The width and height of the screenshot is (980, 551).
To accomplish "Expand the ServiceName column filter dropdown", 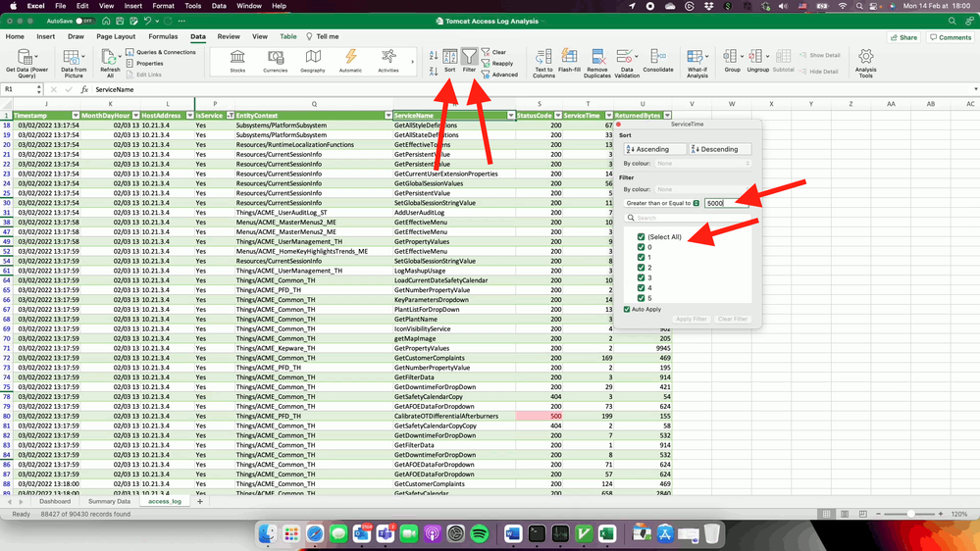I will pyautogui.click(x=510, y=116).
